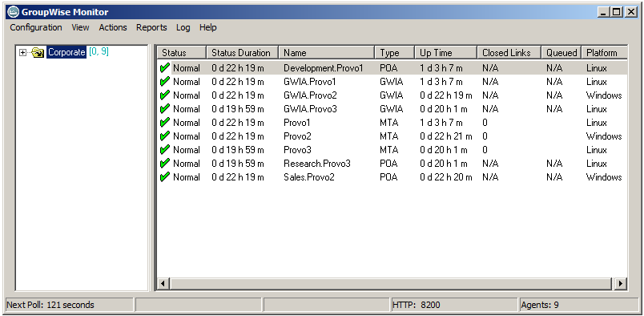Image resolution: width=644 pixels, height=316 pixels.
Task: Select the Sales.Provo2 agent name
Action: [309, 177]
